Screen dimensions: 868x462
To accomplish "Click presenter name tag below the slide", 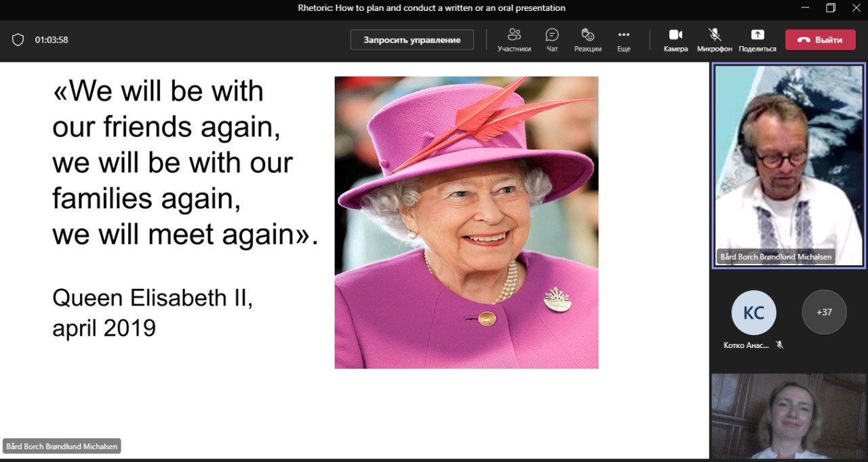I will click(x=62, y=446).
